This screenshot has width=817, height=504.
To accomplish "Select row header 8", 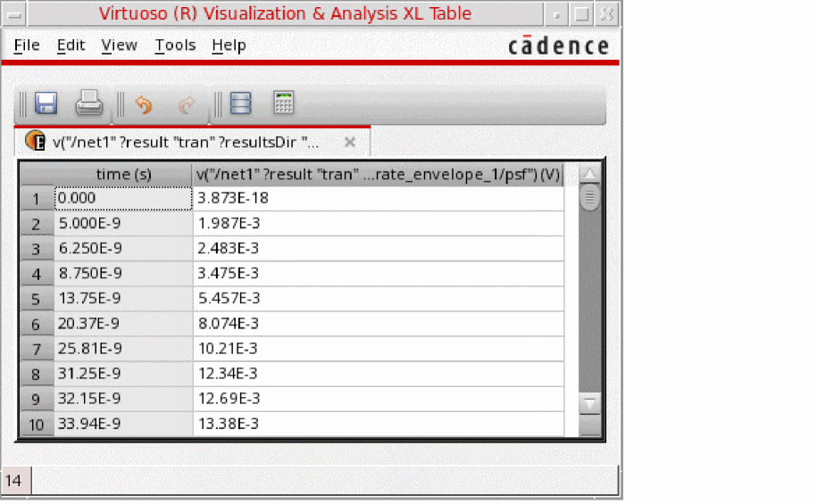I will pos(37,374).
